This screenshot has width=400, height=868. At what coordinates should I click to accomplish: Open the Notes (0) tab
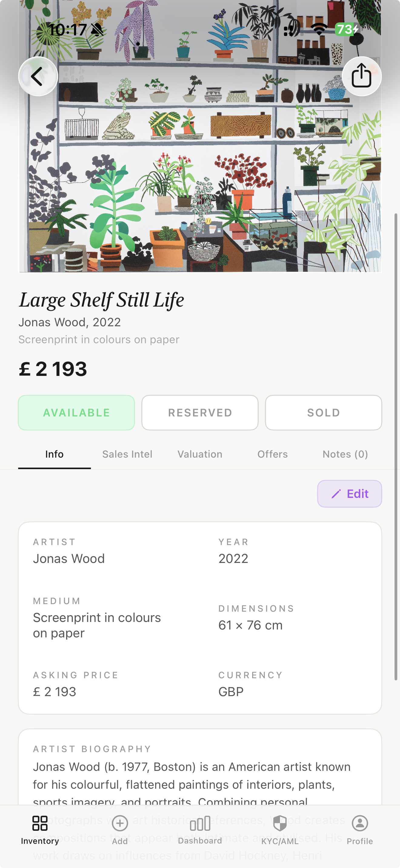click(x=345, y=454)
